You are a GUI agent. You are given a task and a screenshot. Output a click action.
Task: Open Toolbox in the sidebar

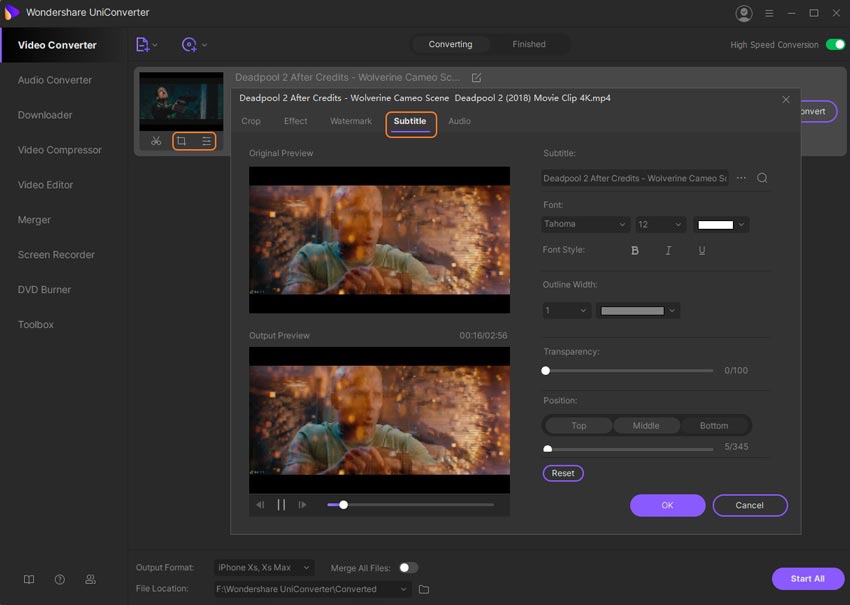pyautogui.click(x=36, y=325)
